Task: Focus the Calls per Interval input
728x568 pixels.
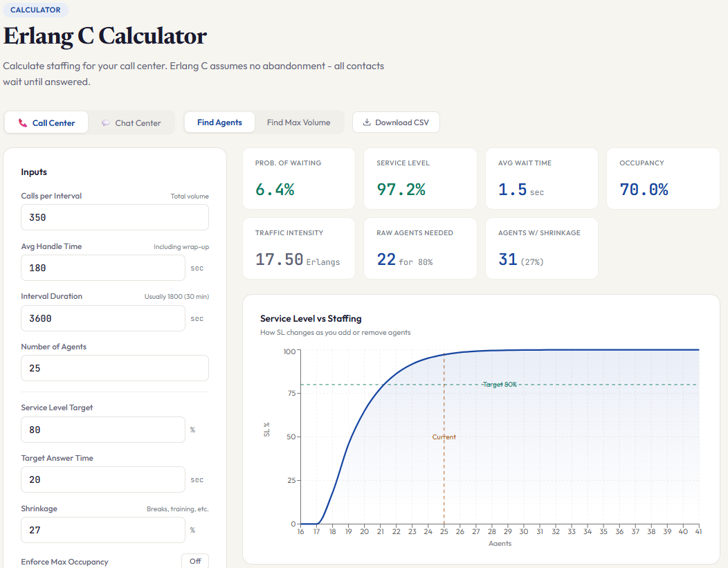Action: (114, 217)
